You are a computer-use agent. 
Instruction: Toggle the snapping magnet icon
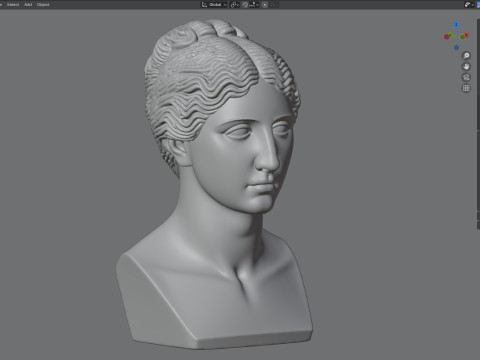(245, 5)
